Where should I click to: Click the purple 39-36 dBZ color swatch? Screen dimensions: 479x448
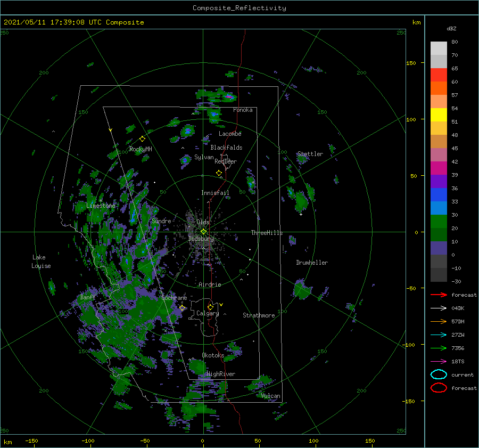(x=439, y=181)
